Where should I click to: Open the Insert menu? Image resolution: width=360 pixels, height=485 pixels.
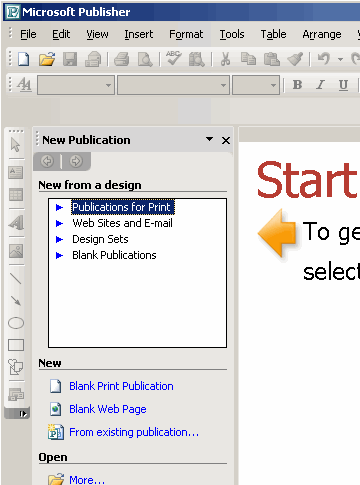139,34
